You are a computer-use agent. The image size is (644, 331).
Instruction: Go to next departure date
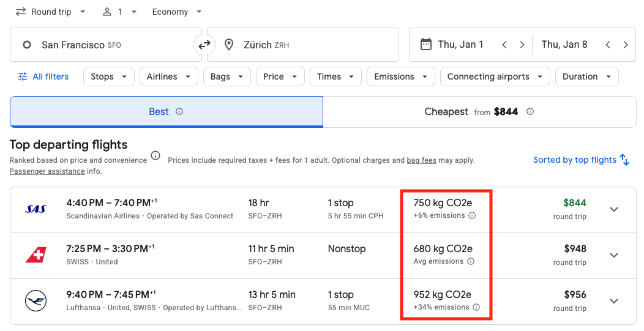[522, 45]
